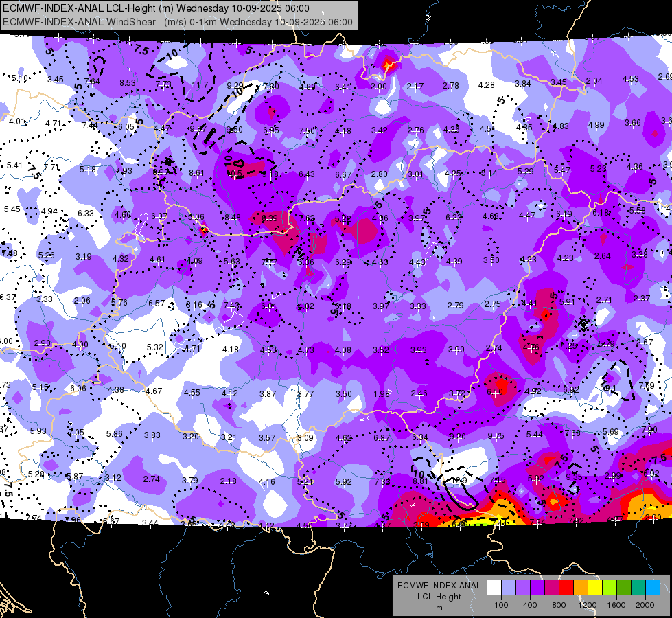Click the light lavender legend swatch
The width and height of the screenshot is (672, 618).
[509, 588]
